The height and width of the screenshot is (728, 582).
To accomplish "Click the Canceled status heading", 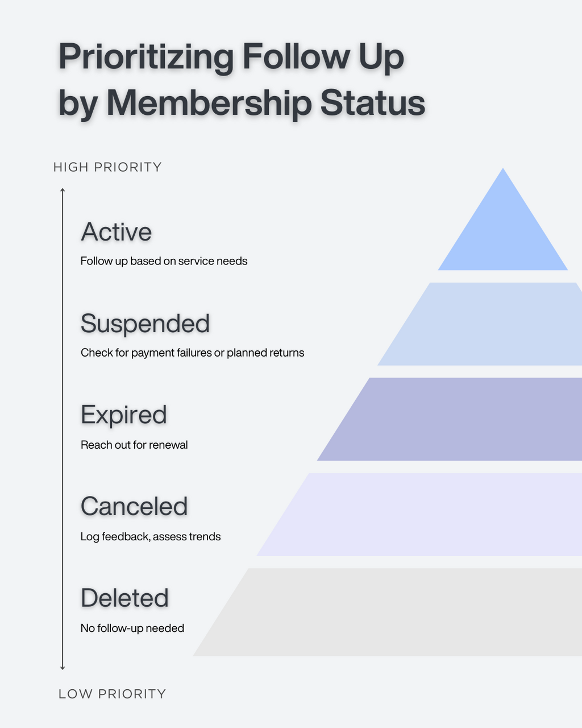I will [x=134, y=507].
